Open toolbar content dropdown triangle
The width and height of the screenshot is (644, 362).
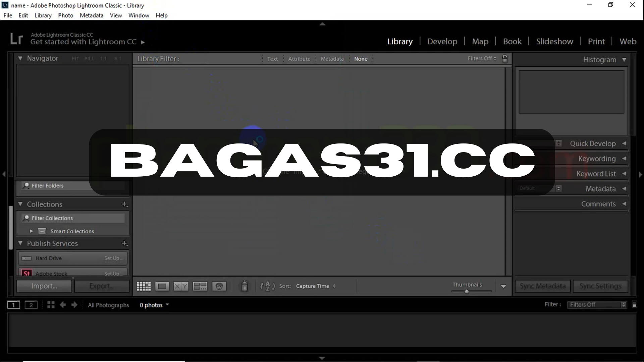click(x=503, y=286)
